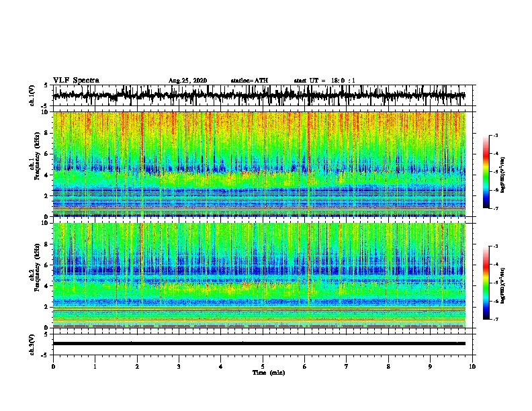This screenshot has height=411, width=532.
Task: Click inside the ch.2 spectrogram panel
Action: 259,275
